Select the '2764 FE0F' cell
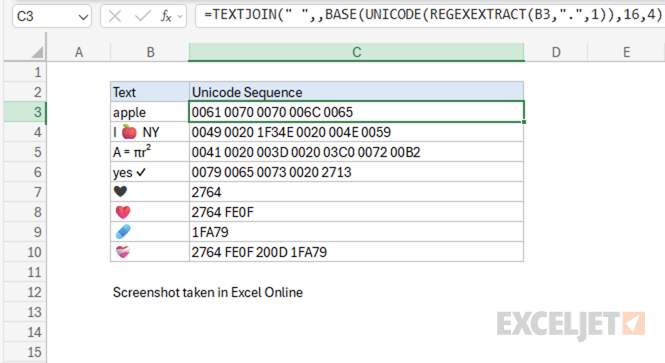Screen dimensions: 665x363 pyautogui.click(x=356, y=212)
